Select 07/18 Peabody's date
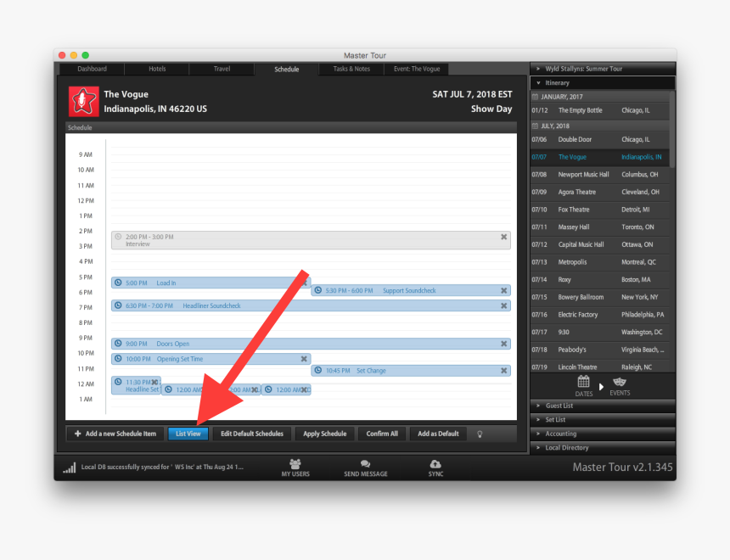The width and height of the screenshot is (730, 560). [599, 350]
